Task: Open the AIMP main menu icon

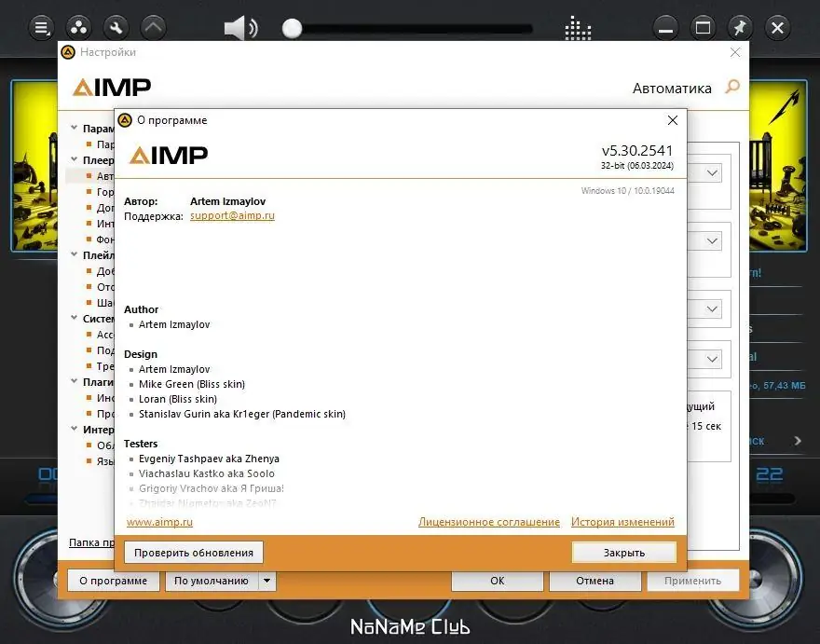Action: pos(41,27)
